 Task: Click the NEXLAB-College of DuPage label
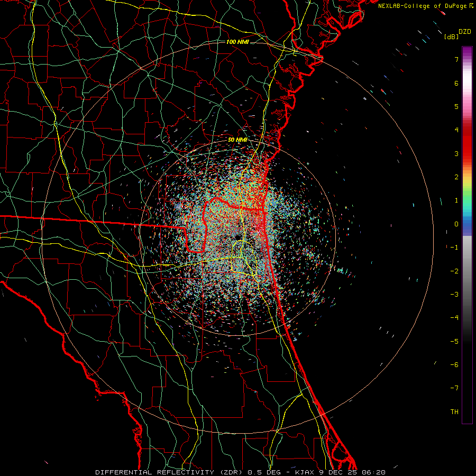click(x=422, y=6)
